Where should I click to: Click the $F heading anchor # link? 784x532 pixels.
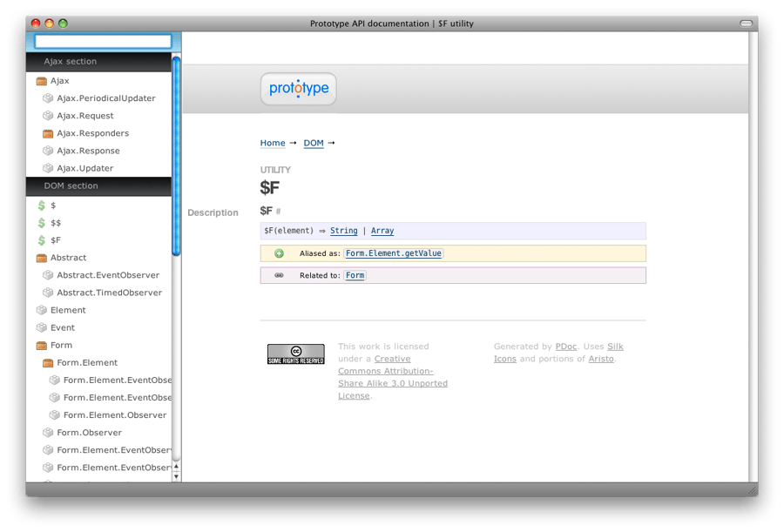click(279, 212)
